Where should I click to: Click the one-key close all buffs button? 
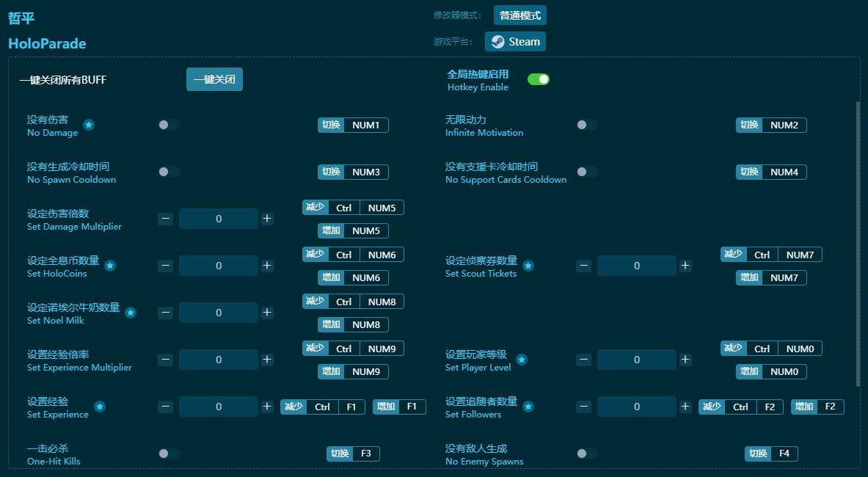(214, 79)
